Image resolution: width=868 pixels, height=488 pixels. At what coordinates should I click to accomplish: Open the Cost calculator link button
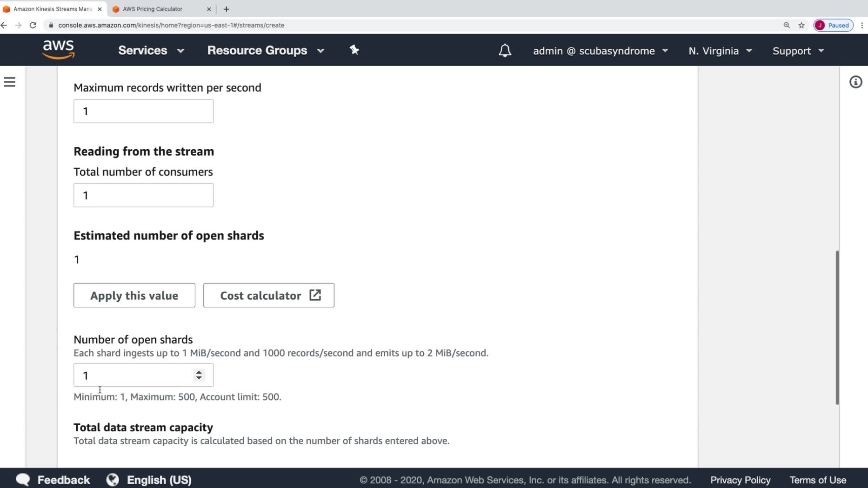(268, 295)
